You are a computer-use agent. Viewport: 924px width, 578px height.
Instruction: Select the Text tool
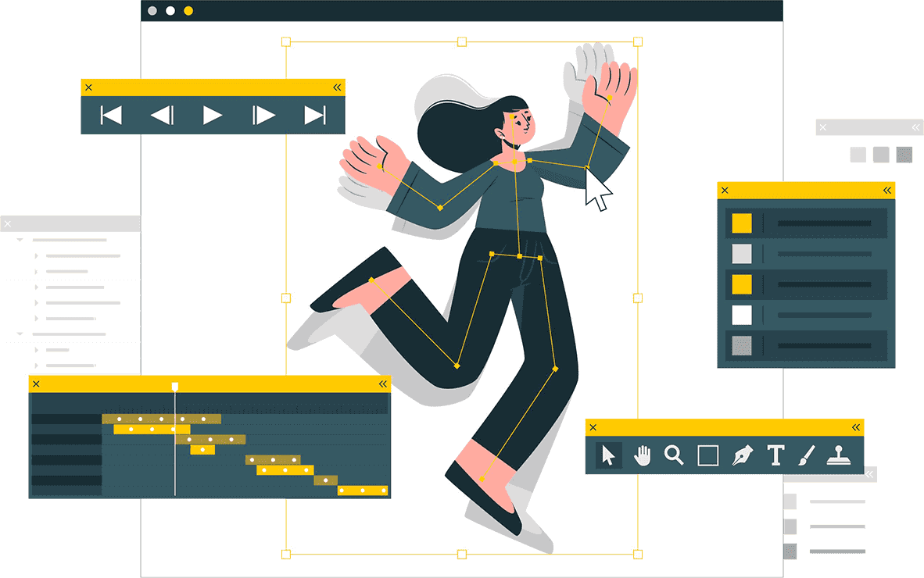pos(775,455)
